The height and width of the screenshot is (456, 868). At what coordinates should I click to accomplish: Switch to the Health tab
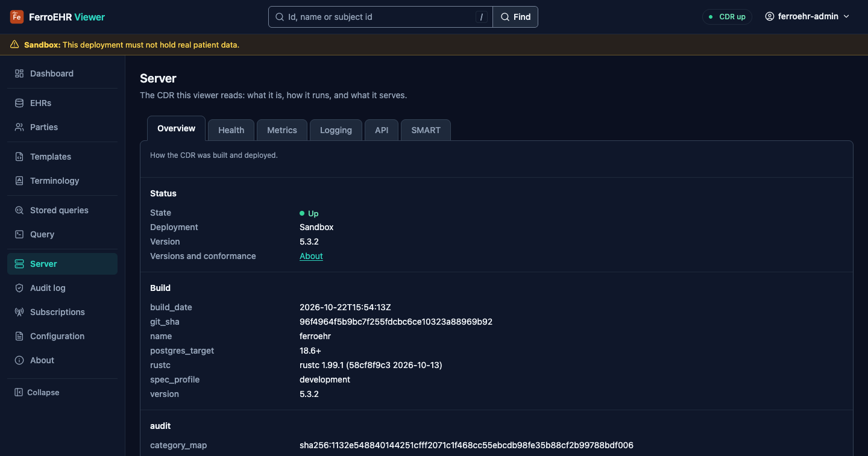(x=231, y=130)
